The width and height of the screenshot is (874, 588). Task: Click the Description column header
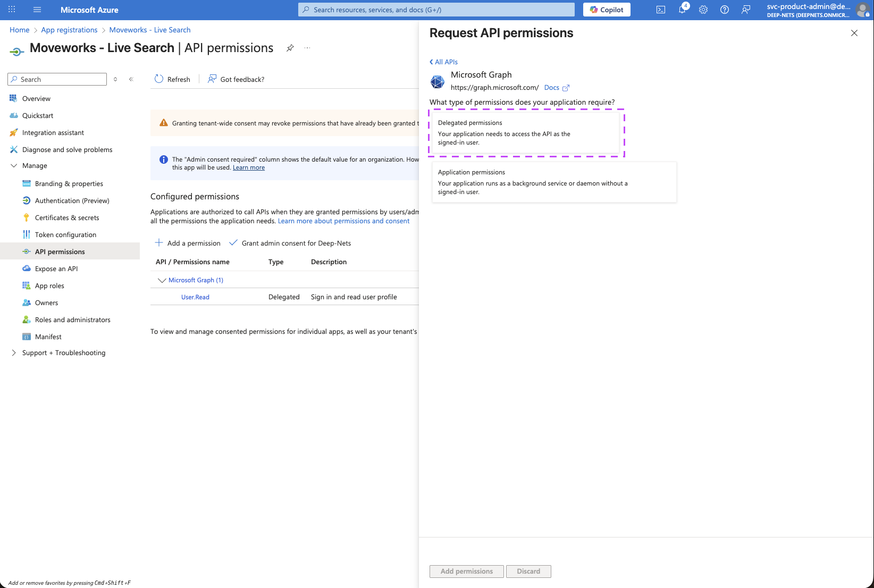click(x=329, y=262)
